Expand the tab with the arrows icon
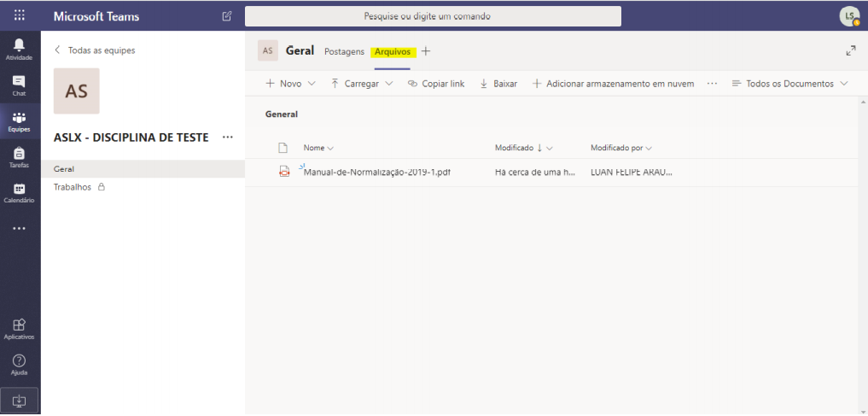 [x=851, y=51]
